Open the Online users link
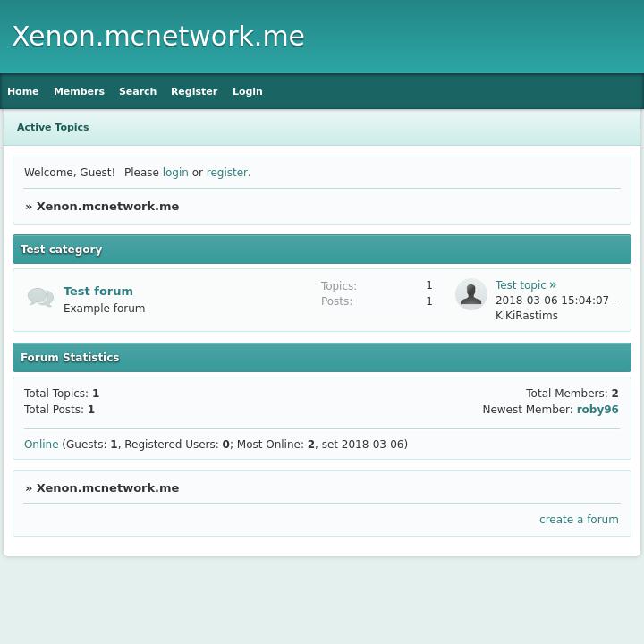Image resolution: width=644 pixels, height=644 pixels. [x=41, y=445]
